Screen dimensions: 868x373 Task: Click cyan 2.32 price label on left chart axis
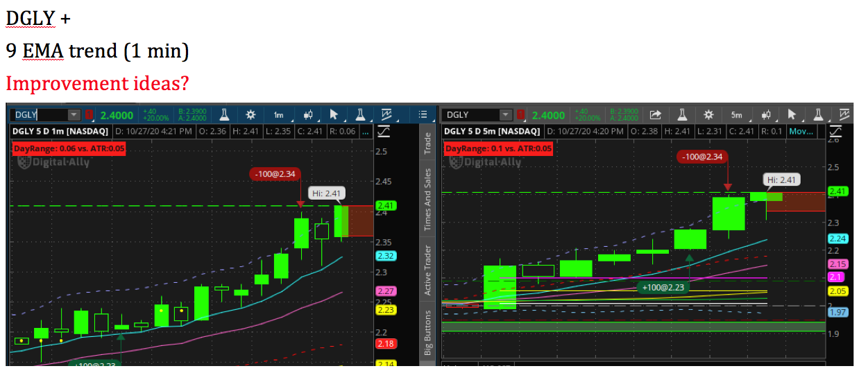[x=386, y=256]
